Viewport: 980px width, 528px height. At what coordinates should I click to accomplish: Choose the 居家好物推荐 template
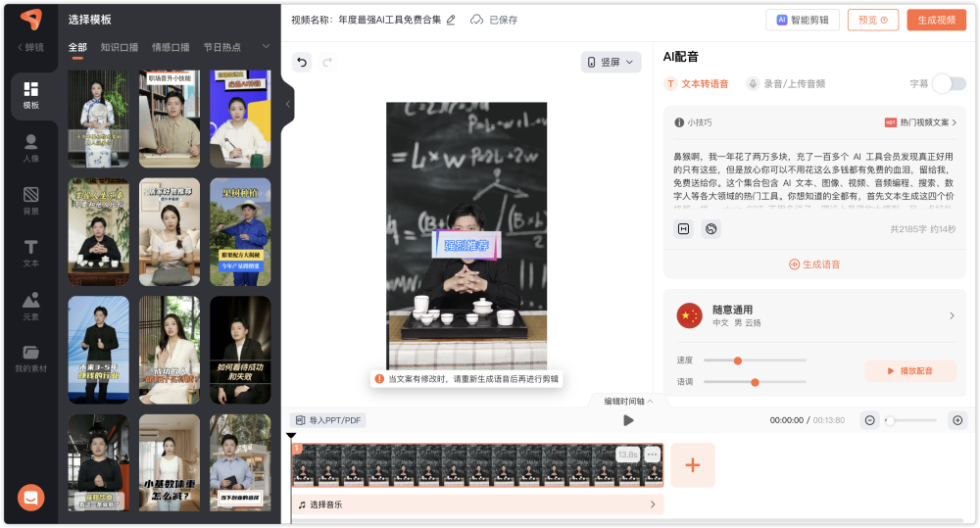(x=170, y=232)
